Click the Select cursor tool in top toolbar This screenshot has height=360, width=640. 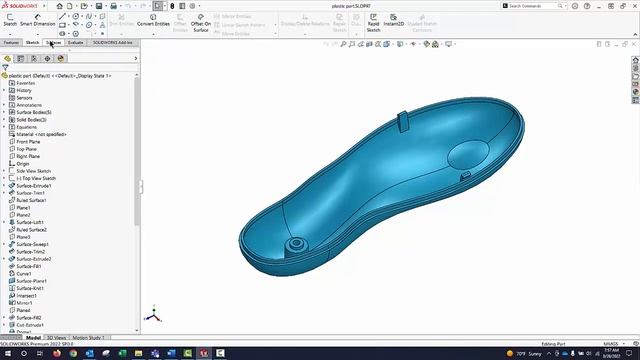click(158, 6)
